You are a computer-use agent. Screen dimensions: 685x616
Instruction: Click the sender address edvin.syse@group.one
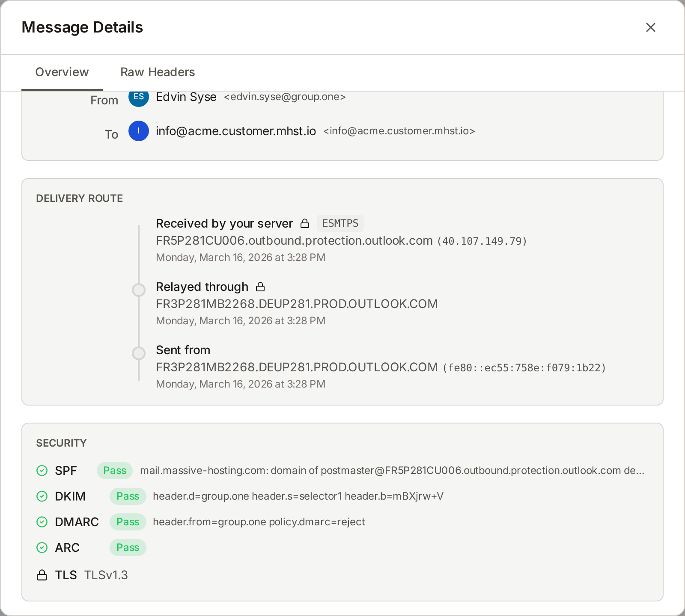[285, 98]
